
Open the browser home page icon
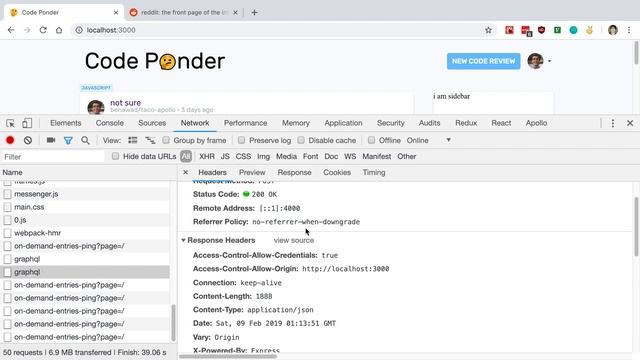[x=59, y=30]
